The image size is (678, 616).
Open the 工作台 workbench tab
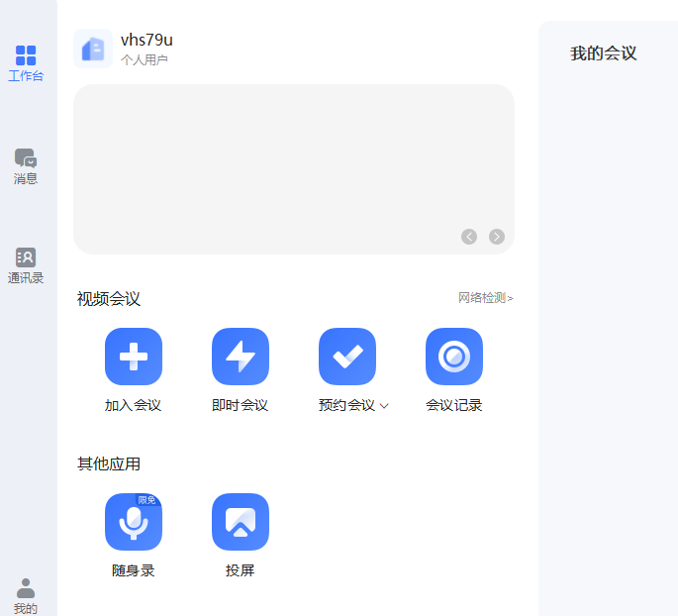[x=26, y=63]
